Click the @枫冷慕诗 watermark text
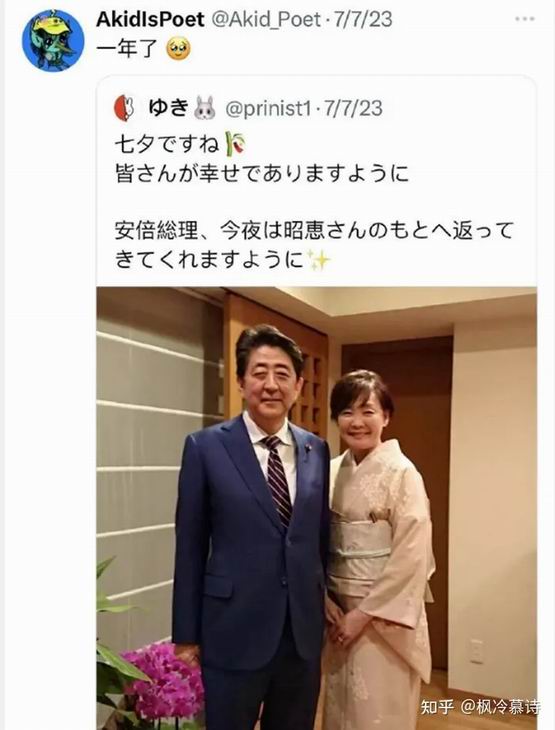The width and height of the screenshot is (555, 730). tap(501, 707)
